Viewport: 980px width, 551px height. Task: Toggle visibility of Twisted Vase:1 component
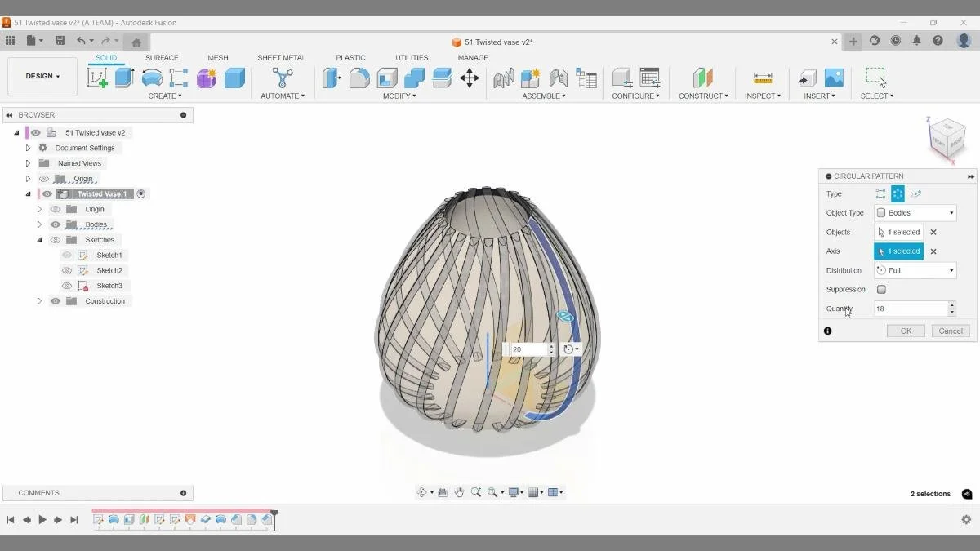[47, 194]
